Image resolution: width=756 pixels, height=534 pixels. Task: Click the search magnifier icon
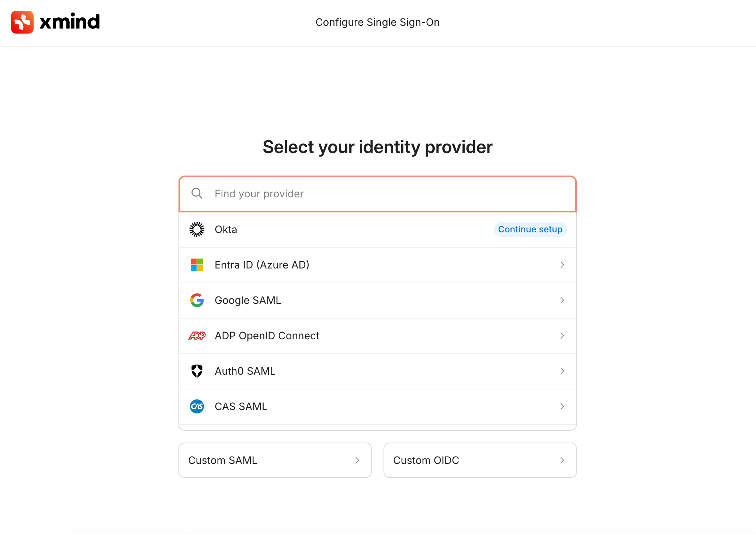point(197,194)
